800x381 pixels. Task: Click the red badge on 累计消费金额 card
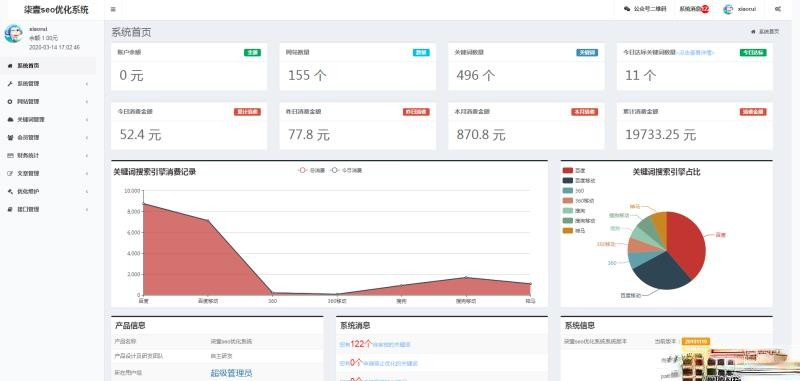753,112
